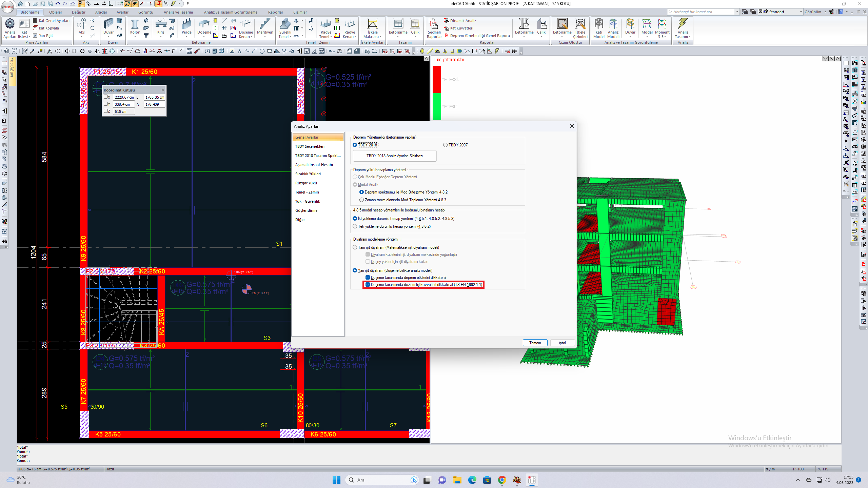Click the Döşeme slab tool

(204, 24)
